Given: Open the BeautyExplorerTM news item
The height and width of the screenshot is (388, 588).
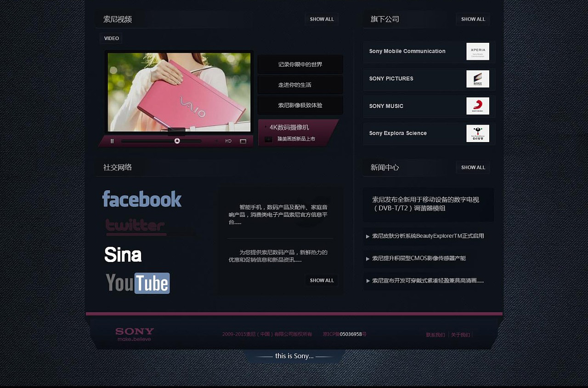Looking at the screenshot, I should click(x=428, y=236).
